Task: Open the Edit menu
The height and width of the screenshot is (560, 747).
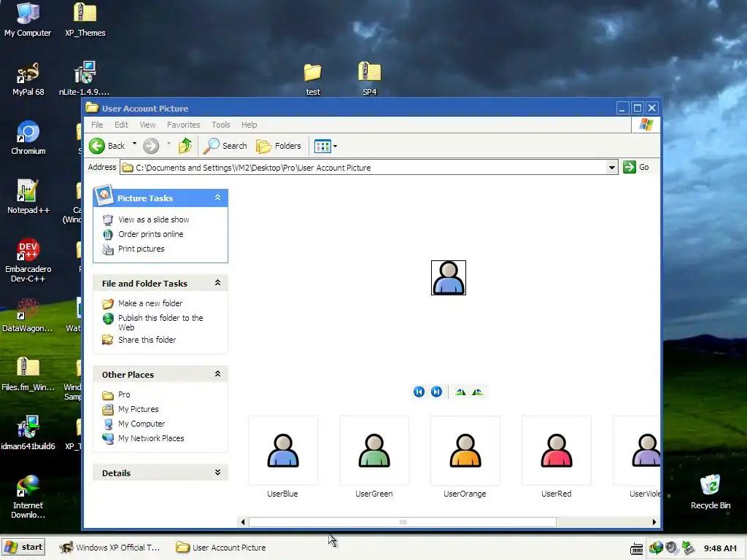Action: pos(121,125)
